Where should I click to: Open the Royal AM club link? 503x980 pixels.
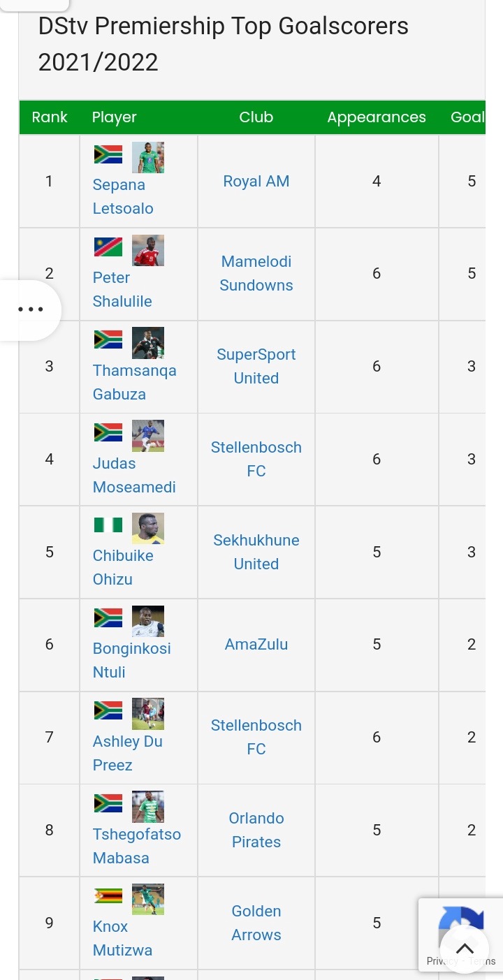coord(256,182)
